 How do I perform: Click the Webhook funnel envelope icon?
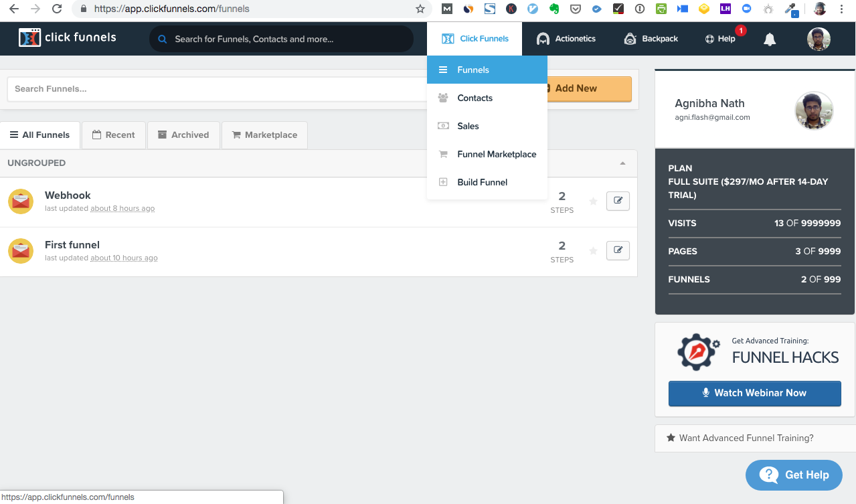pos(21,201)
